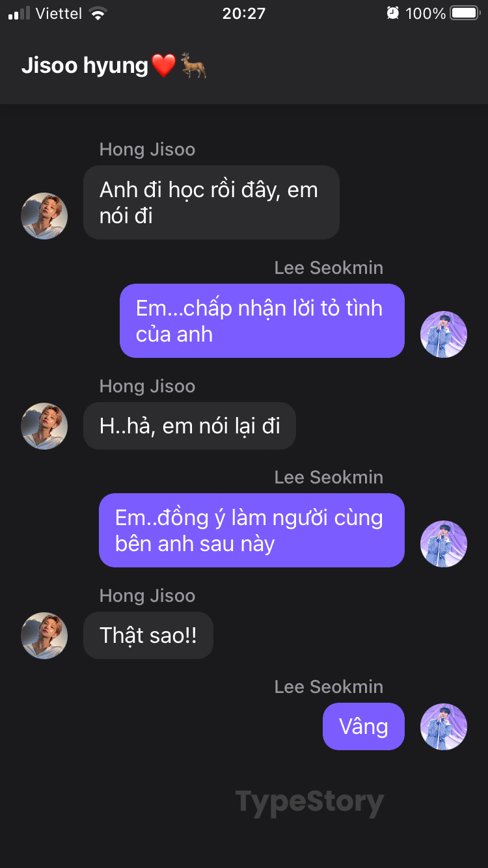
Task: Tap the red heart emoji in chat title
Action: (x=163, y=66)
